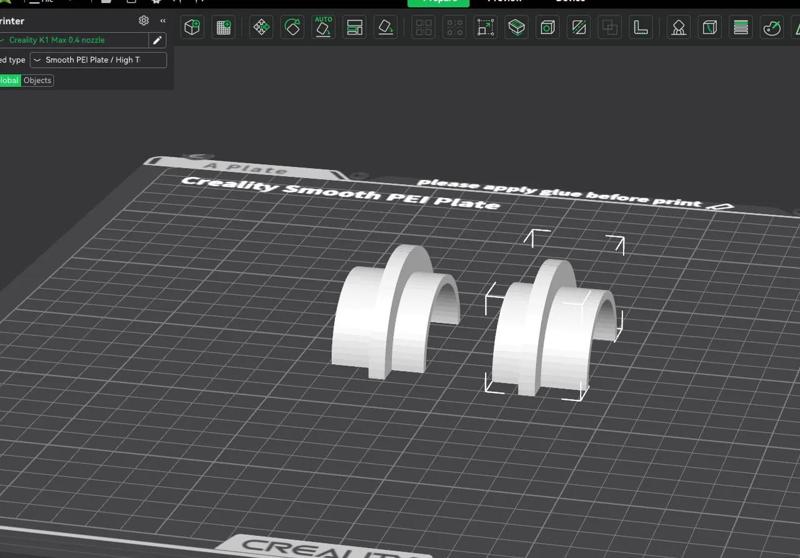Arrange all objects with the layout icon
This screenshot has width=800, height=558.
pyautogui.click(x=355, y=27)
